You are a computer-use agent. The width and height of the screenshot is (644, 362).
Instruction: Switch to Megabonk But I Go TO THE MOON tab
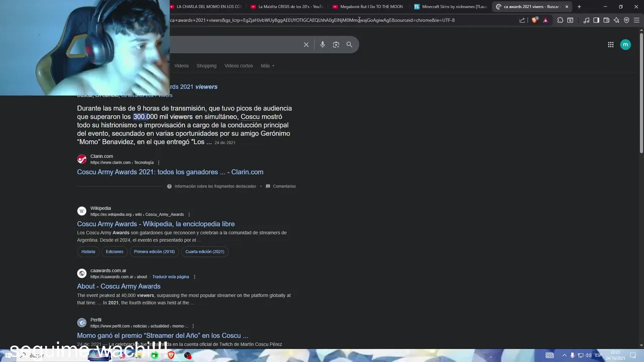tap(369, 7)
